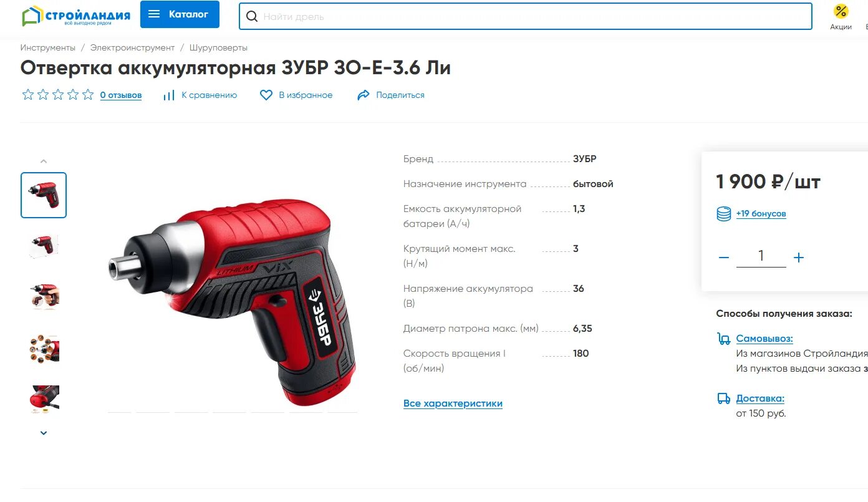Expand Все характеристики
The width and height of the screenshot is (868, 502).
coord(453,403)
